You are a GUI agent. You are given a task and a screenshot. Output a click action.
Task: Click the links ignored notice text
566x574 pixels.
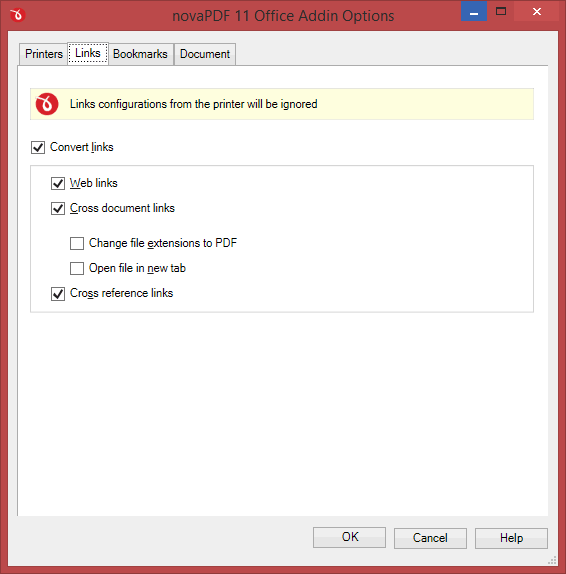point(193,104)
